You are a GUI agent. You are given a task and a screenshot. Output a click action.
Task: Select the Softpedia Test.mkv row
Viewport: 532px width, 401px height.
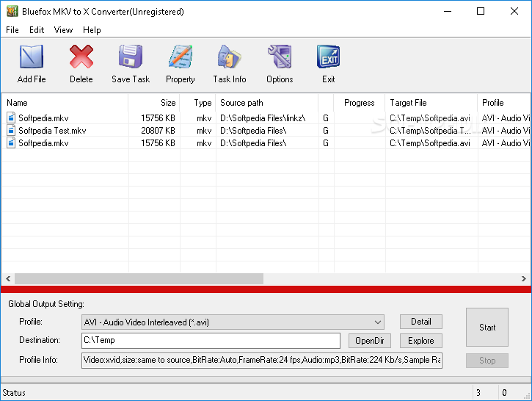(x=266, y=131)
